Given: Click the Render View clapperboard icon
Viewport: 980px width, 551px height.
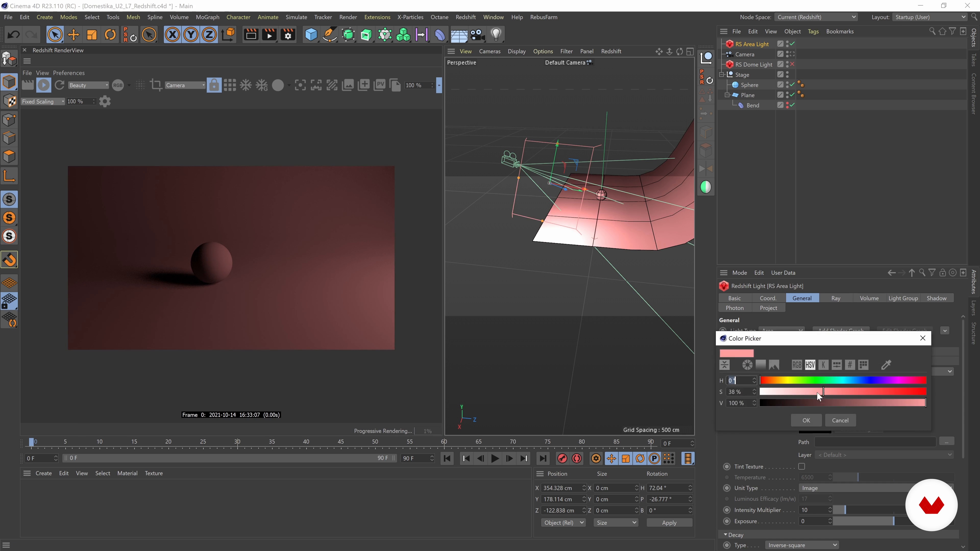Looking at the screenshot, I should point(251,35).
